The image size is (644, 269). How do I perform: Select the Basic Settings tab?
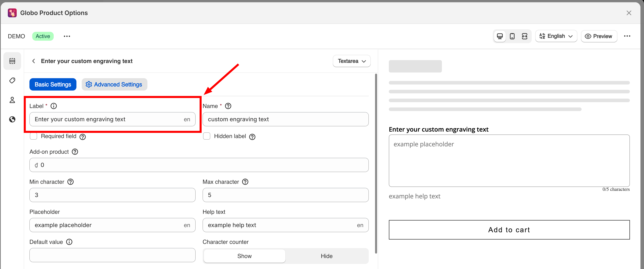(53, 84)
